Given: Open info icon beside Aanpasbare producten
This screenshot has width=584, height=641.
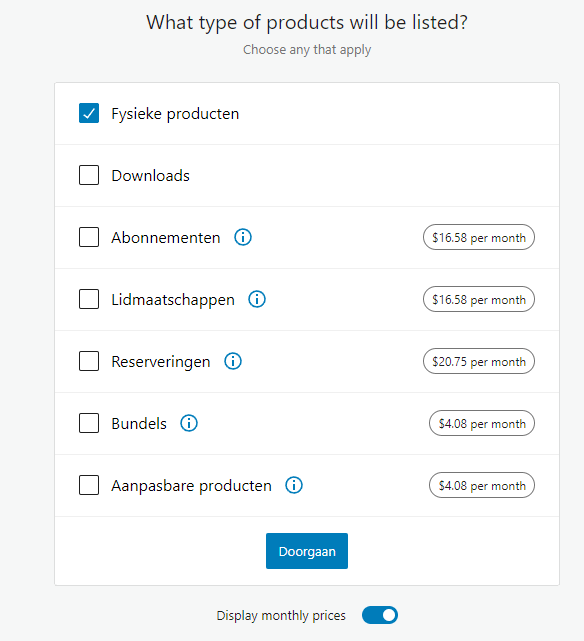Looking at the screenshot, I should coord(294,485).
